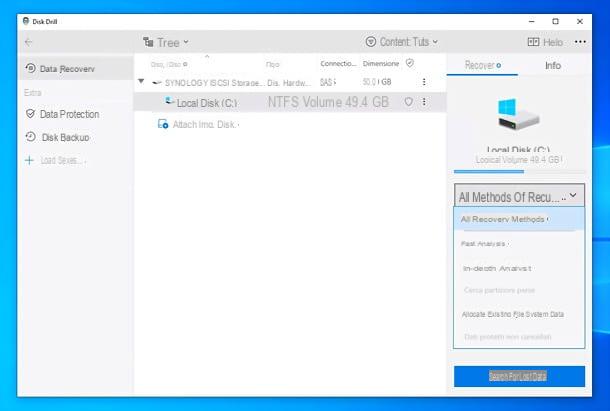Click the Local Disk drive image in the panel
Image resolution: width=610 pixels, height=411 pixels.
point(518,114)
